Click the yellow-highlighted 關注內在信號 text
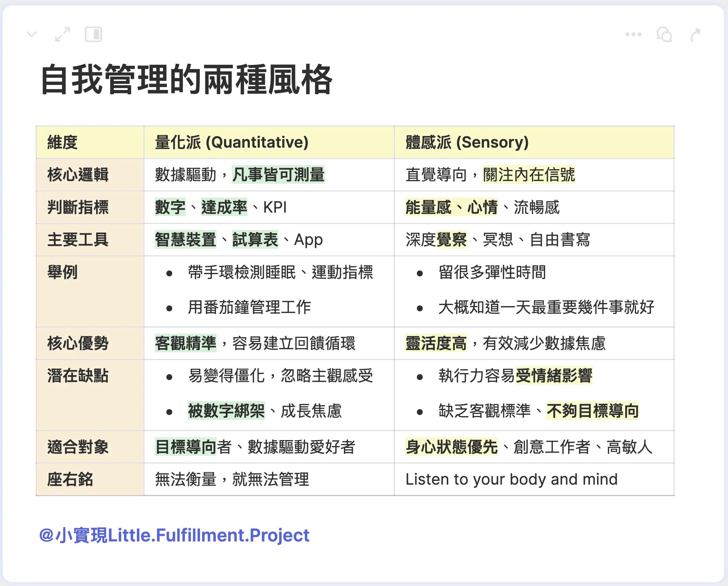 coord(529,175)
